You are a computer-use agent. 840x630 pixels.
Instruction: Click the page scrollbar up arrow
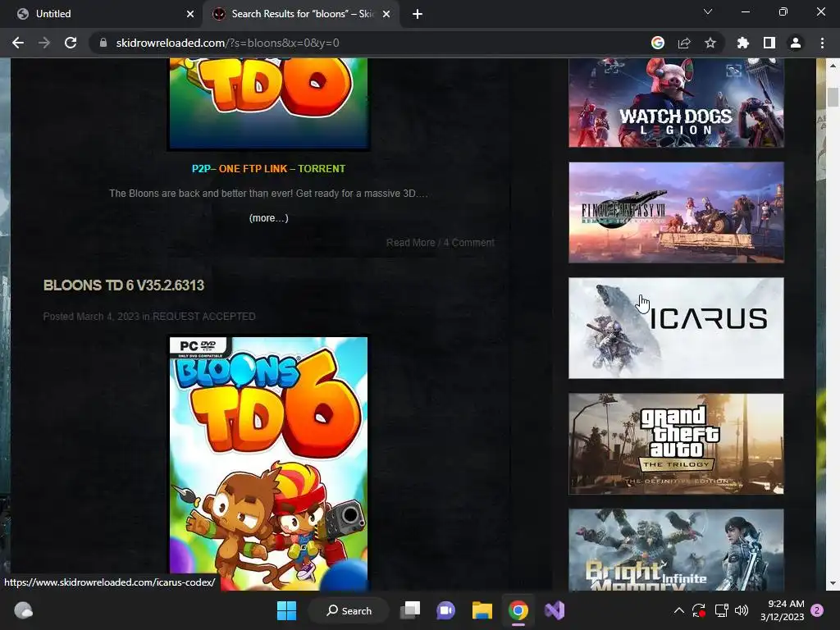(833, 66)
